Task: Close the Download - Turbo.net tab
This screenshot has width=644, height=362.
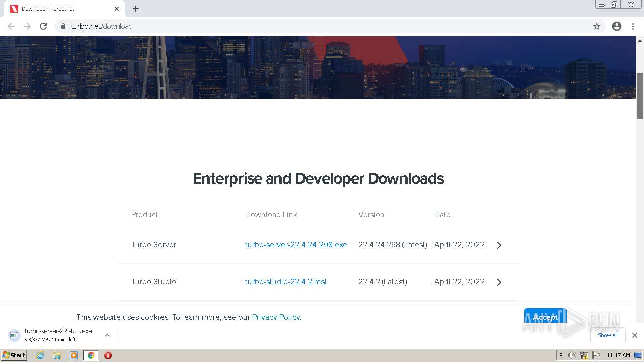Action: click(117, 9)
